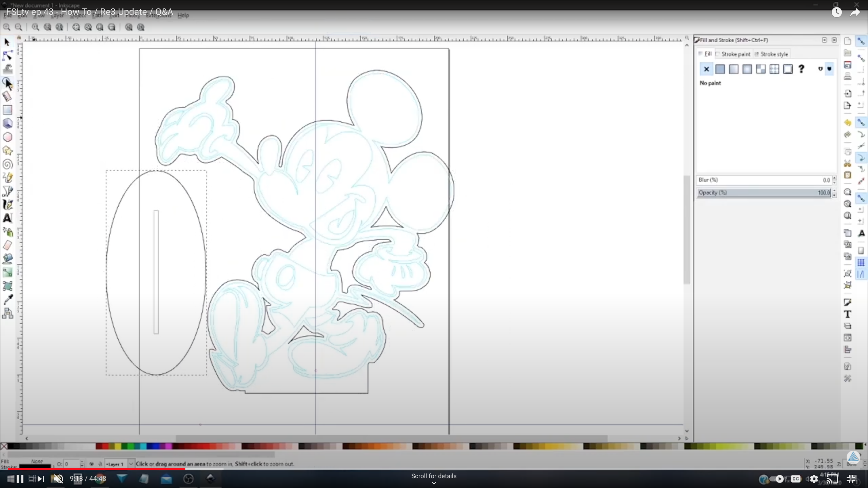Pick the Calligraphy tool

(x=7, y=205)
